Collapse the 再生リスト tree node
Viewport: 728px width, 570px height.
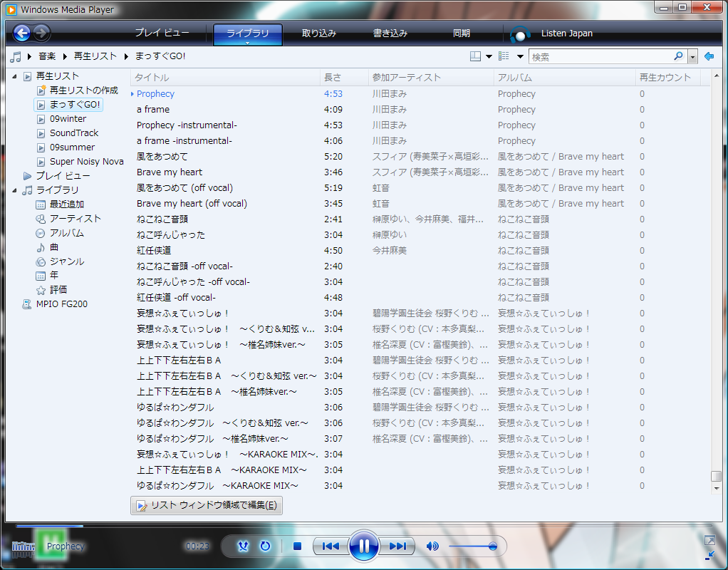click(14, 76)
